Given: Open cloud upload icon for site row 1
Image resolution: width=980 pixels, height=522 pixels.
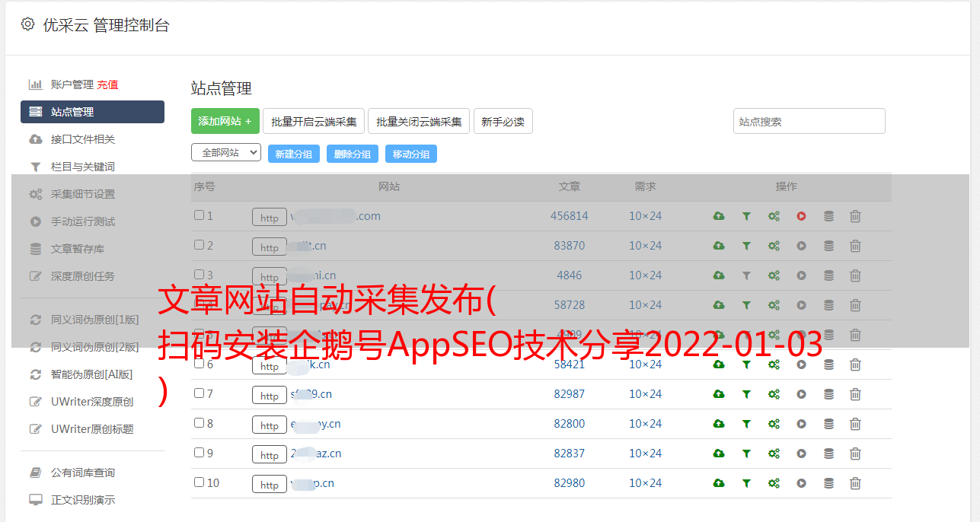Looking at the screenshot, I should (x=719, y=216).
